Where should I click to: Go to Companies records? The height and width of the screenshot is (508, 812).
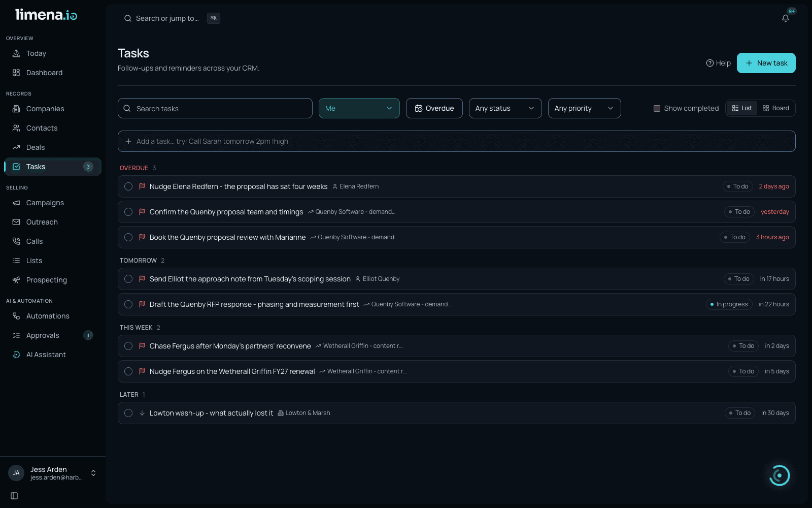53,109
